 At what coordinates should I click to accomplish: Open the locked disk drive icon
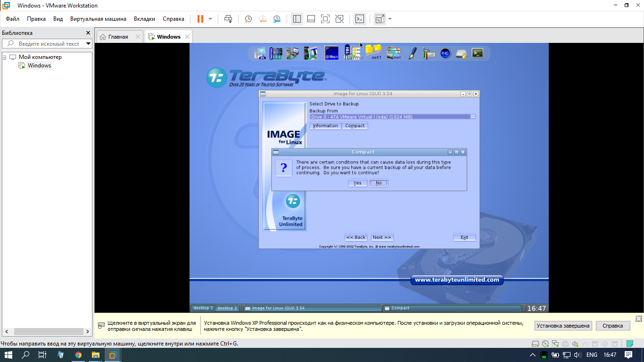tap(462, 54)
